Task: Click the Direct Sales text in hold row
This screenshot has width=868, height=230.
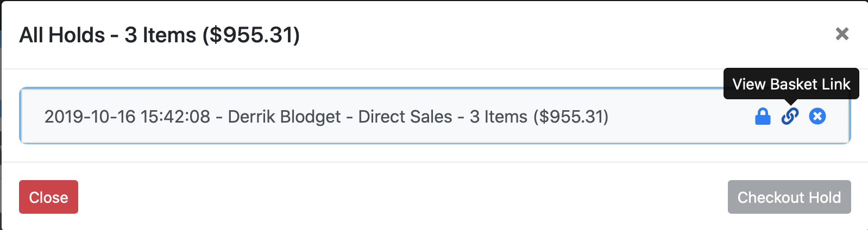Action: coord(405,117)
